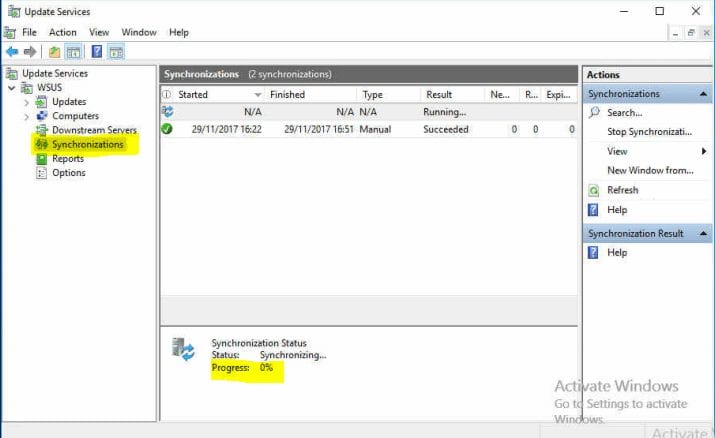Image resolution: width=715 pixels, height=438 pixels.
Task: Open the Window menu
Action: (x=139, y=32)
